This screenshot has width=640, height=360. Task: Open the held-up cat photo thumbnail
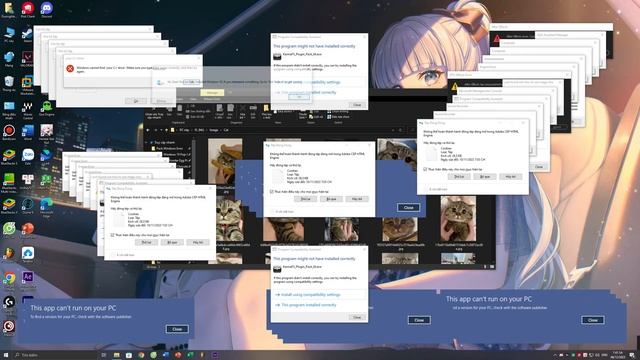tap(458, 219)
